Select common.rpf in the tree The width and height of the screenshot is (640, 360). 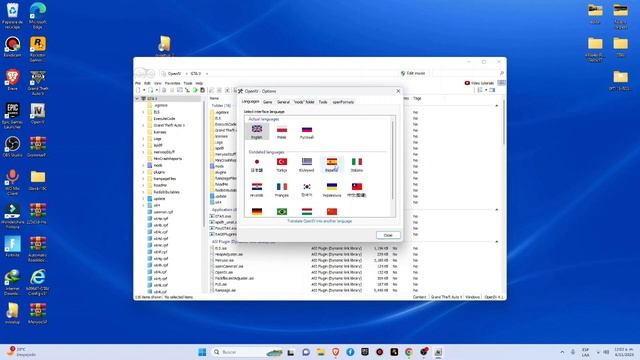163,212
